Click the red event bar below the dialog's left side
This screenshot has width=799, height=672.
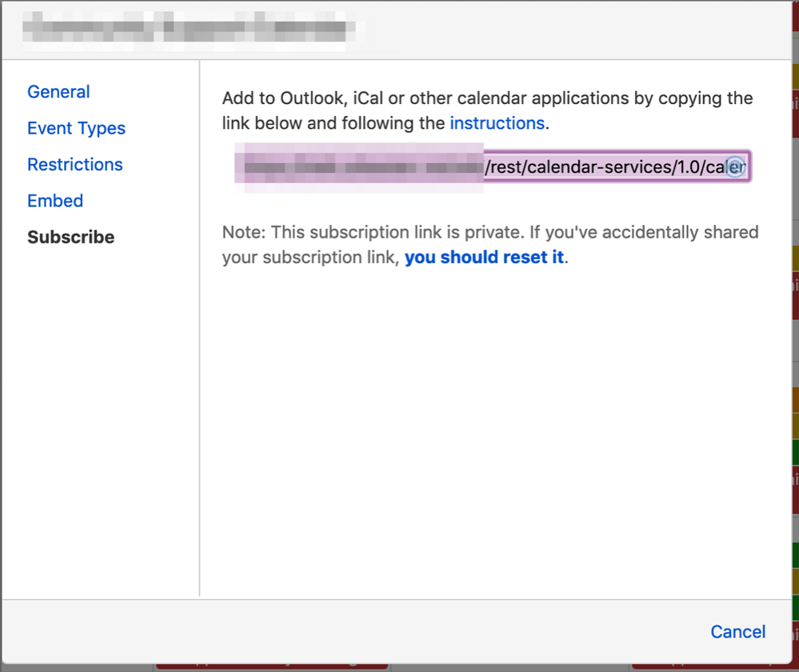point(272,666)
